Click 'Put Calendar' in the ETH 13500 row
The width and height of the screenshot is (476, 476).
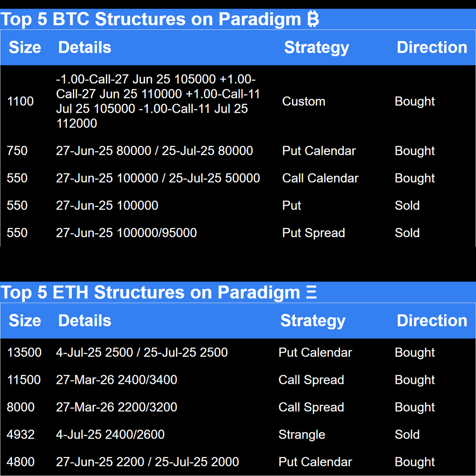pos(315,353)
